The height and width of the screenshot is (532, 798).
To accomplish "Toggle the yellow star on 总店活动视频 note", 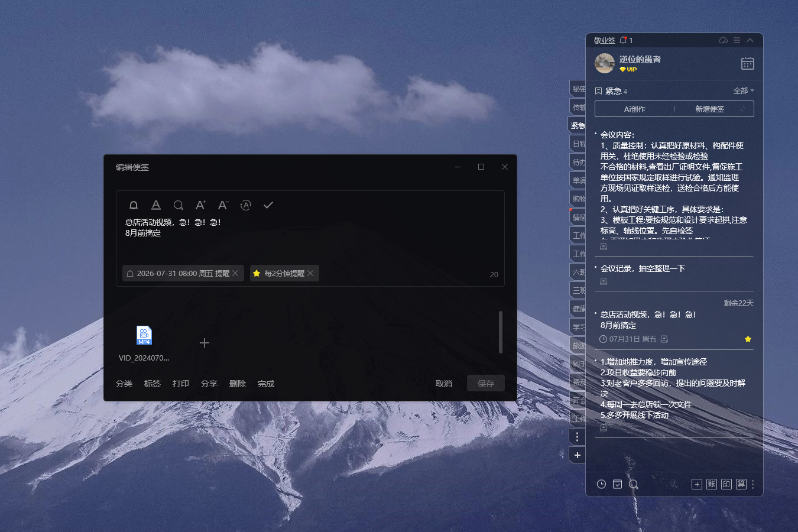I will pos(748,339).
